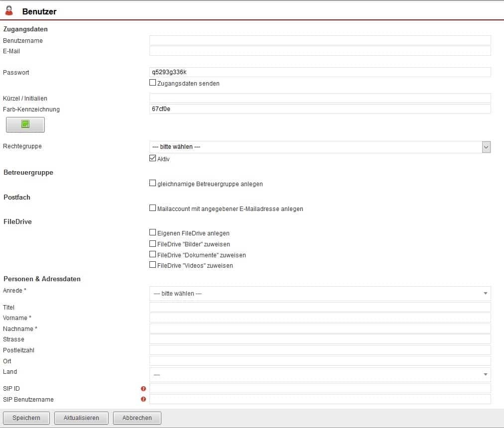Expand the Anrede selection dropdown
The height and width of the screenshot is (428, 504).
pos(320,294)
